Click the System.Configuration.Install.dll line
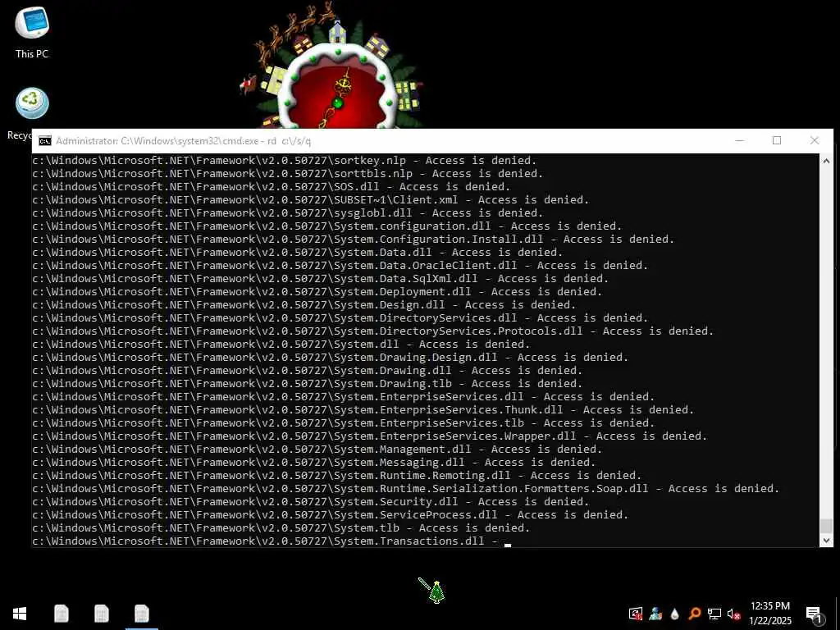This screenshot has height=630, width=840. click(353, 240)
